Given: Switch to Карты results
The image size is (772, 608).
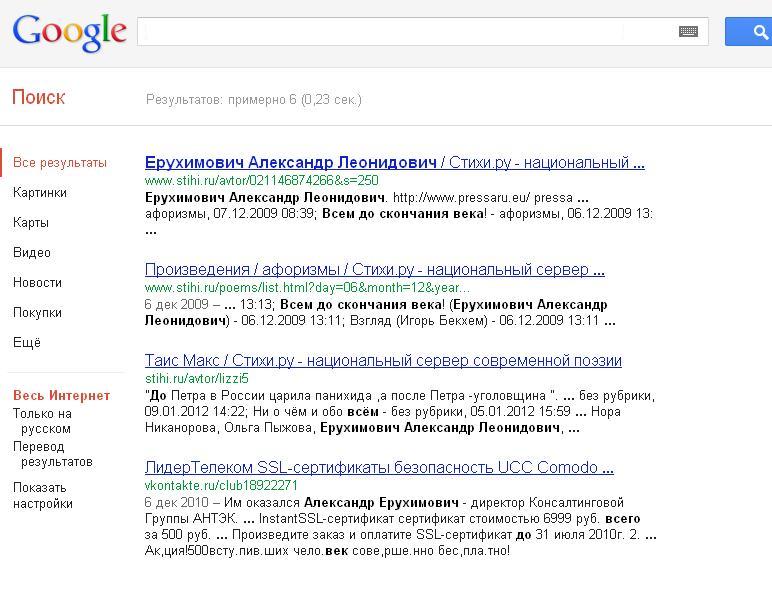Looking at the screenshot, I should [x=31, y=223].
